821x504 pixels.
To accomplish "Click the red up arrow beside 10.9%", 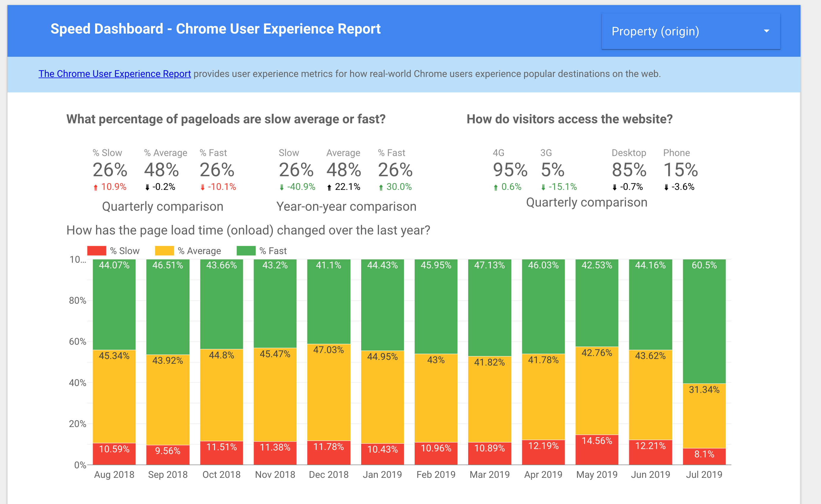I will click(96, 188).
